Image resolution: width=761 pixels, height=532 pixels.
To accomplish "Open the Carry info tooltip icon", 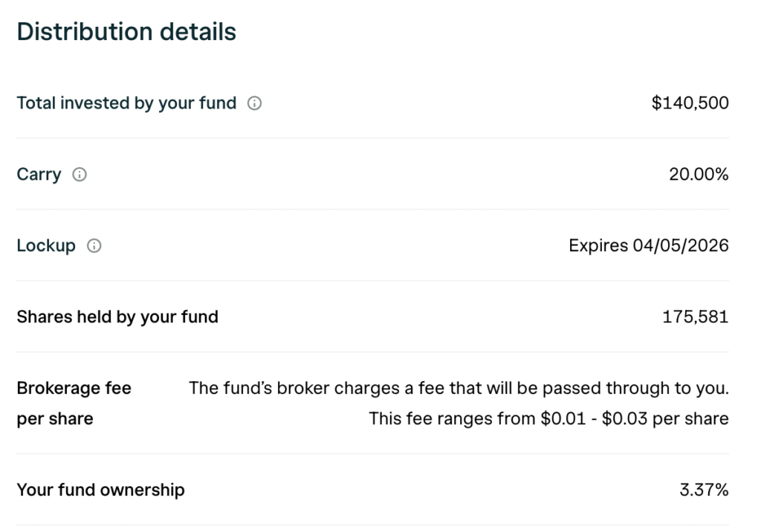I will coord(80,175).
